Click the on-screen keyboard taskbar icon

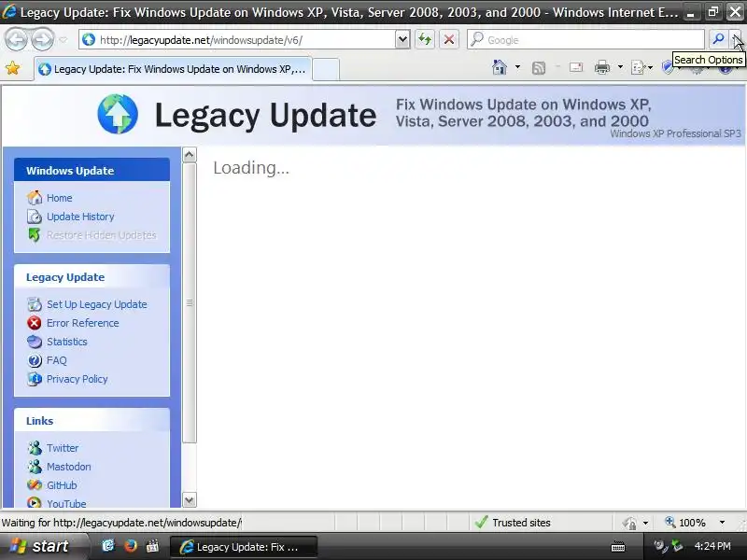tap(618, 546)
